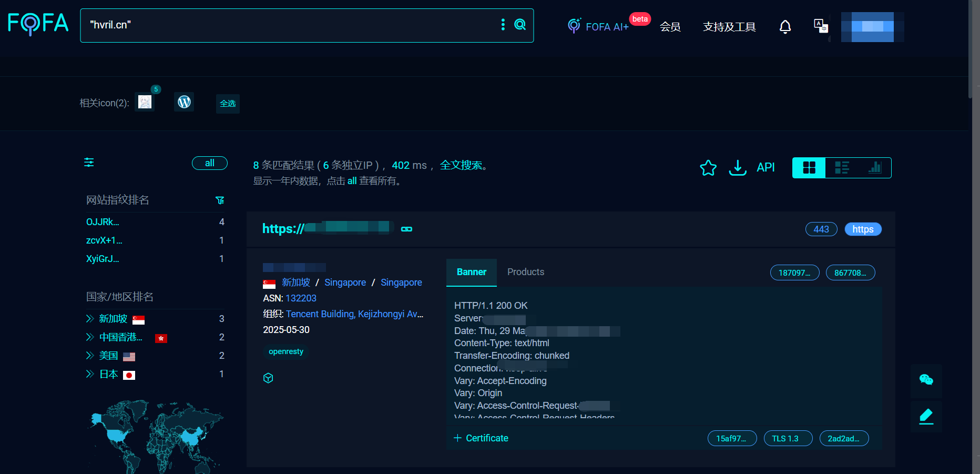Switch to list view layout
This screenshot has height=474, width=980.
click(x=842, y=168)
